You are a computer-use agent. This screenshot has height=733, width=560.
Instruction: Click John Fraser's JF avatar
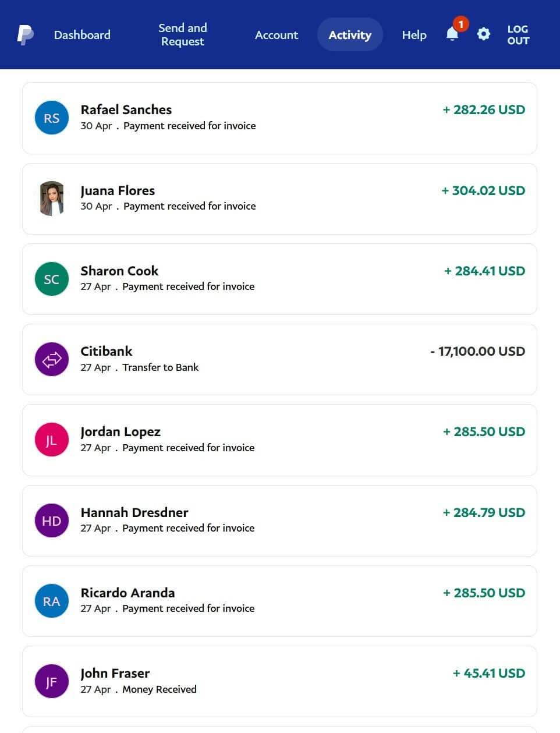52,681
